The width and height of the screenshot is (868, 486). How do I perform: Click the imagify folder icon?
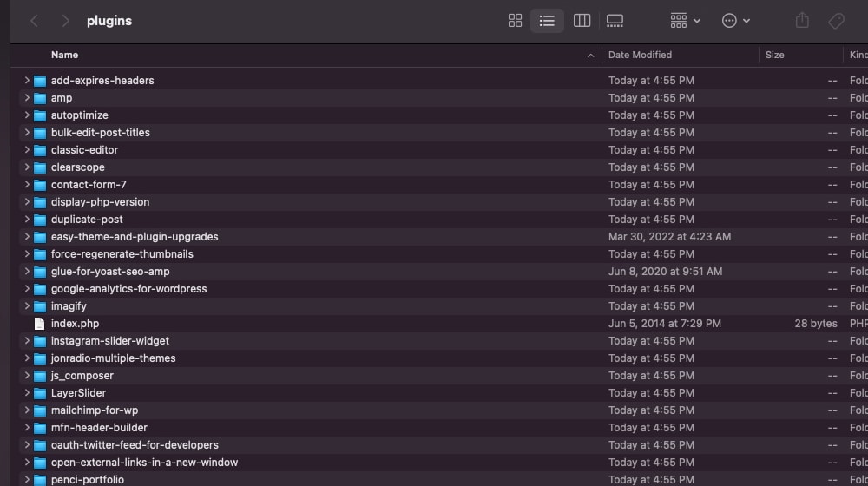coord(40,306)
